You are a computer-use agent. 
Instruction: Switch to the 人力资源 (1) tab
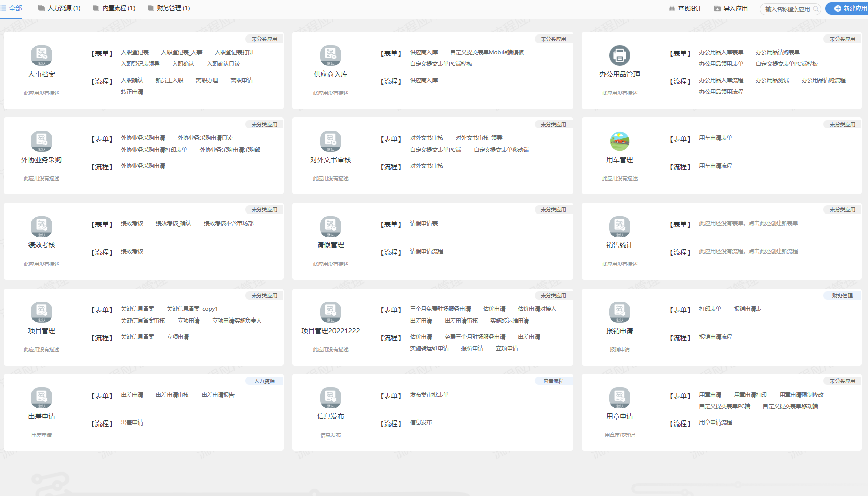[59, 8]
